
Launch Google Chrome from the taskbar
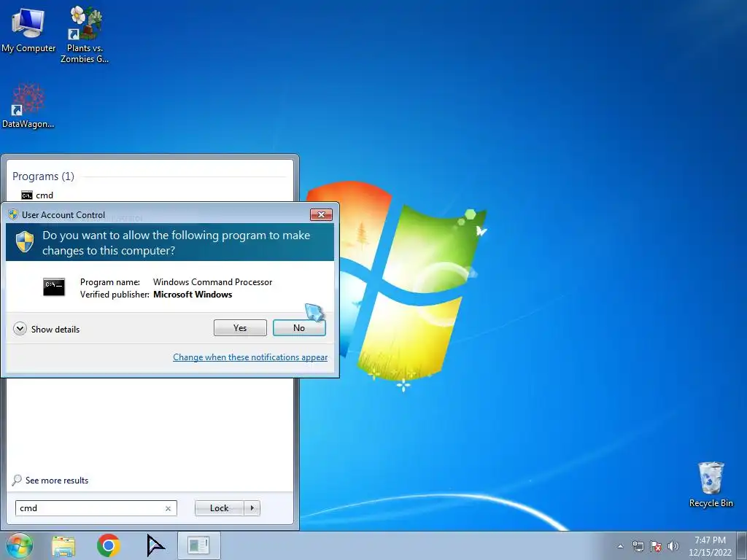109,545
